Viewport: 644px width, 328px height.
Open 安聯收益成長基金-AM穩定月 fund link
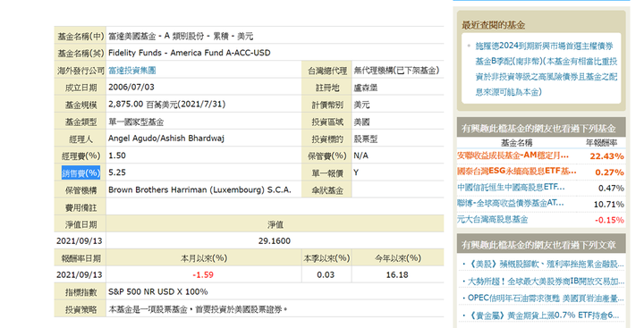tap(513, 156)
